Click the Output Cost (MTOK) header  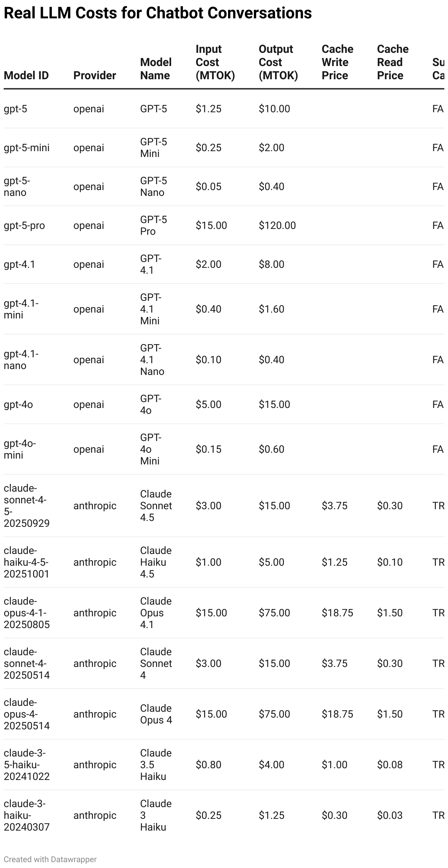click(278, 62)
